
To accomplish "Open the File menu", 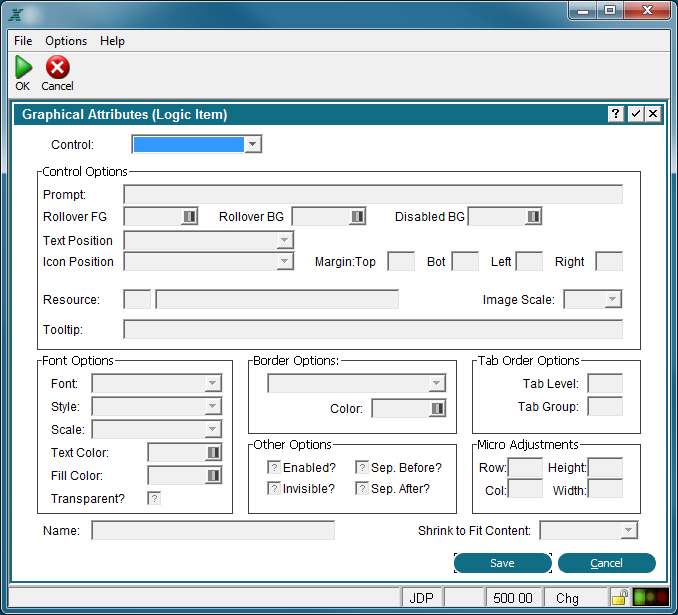I will (23, 41).
